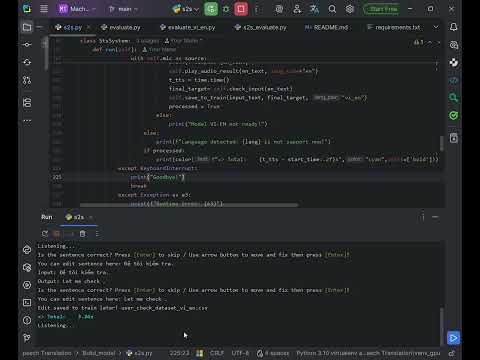Click the blue send arrow button by the console
The image size is (480, 360).
pos(453,338)
